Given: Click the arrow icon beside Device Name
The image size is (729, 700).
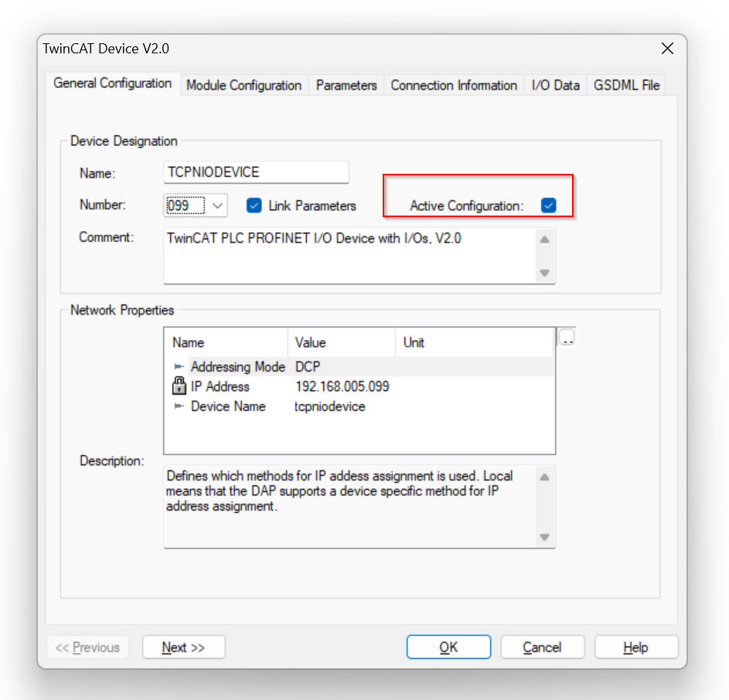Looking at the screenshot, I should [x=179, y=406].
